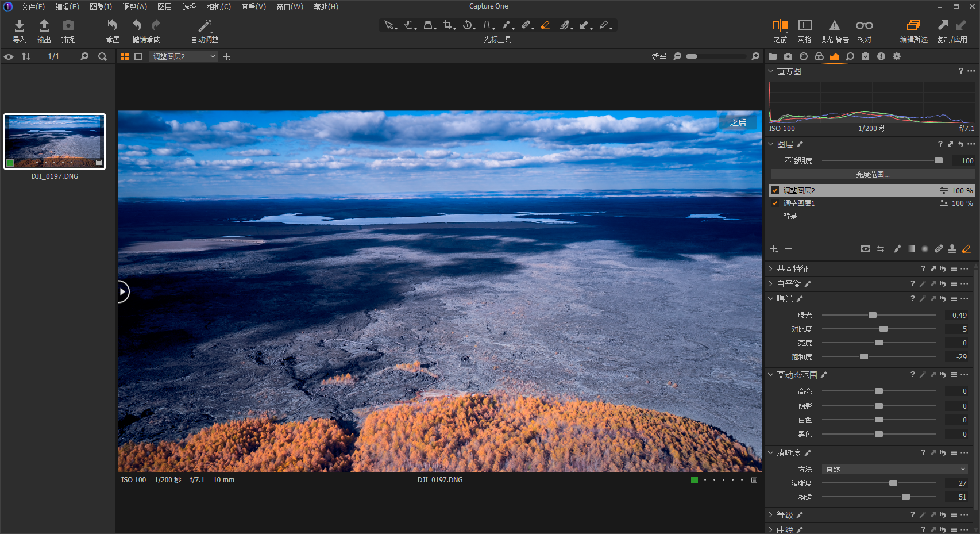Screen dimensions: 980x534
Task: Open the Color circles tool tab
Action: [x=819, y=56]
